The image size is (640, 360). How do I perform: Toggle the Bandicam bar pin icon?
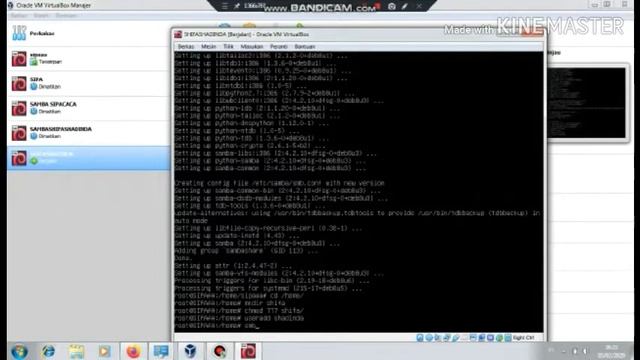(x=237, y=6)
